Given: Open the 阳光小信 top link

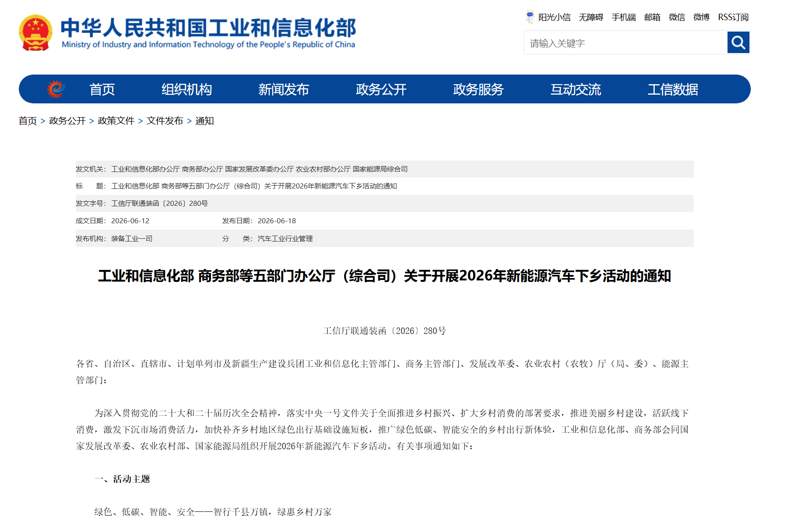Looking at the screenshot, I should [555, 17].
